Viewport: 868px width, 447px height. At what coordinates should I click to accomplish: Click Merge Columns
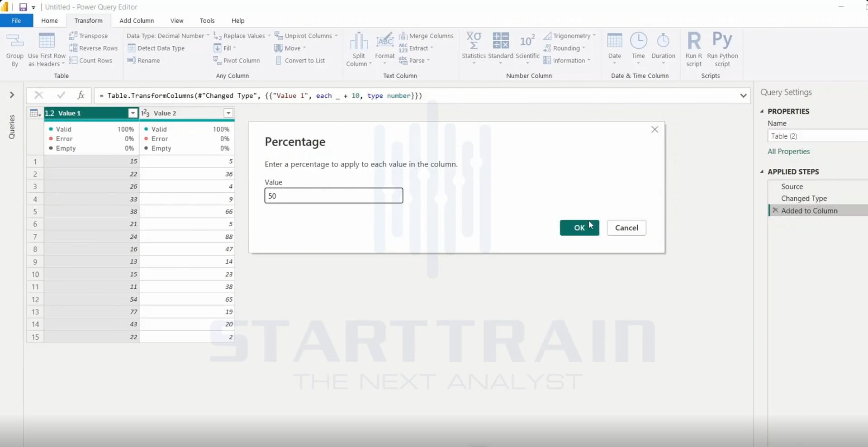coord(426,36)
